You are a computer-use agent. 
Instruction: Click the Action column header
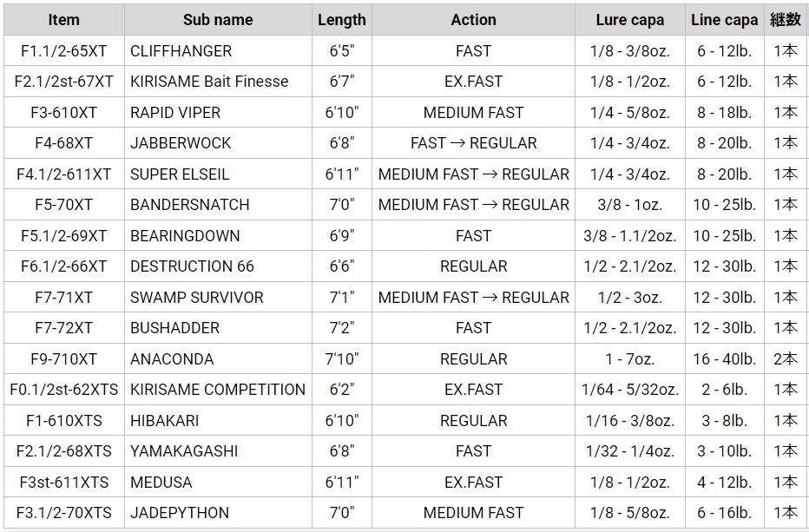[x=473, y=20]
